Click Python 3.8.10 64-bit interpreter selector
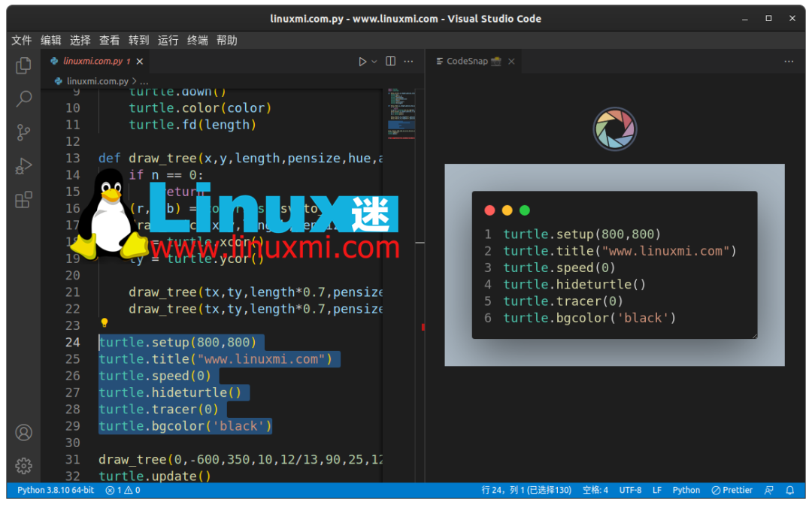Screen dimensions: 812x505 click(x=55, y=490)
